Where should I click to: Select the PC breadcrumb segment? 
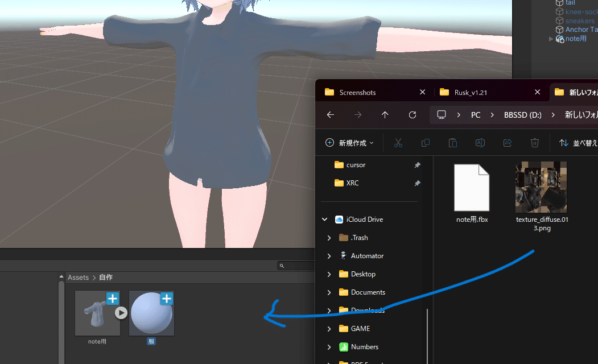click(476, 115)
